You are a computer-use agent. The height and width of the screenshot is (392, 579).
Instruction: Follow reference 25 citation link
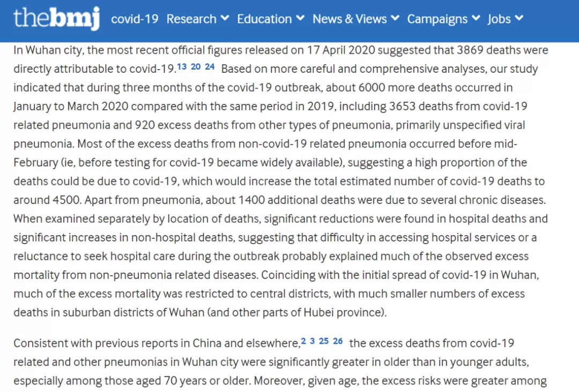(x=324, y=341)
